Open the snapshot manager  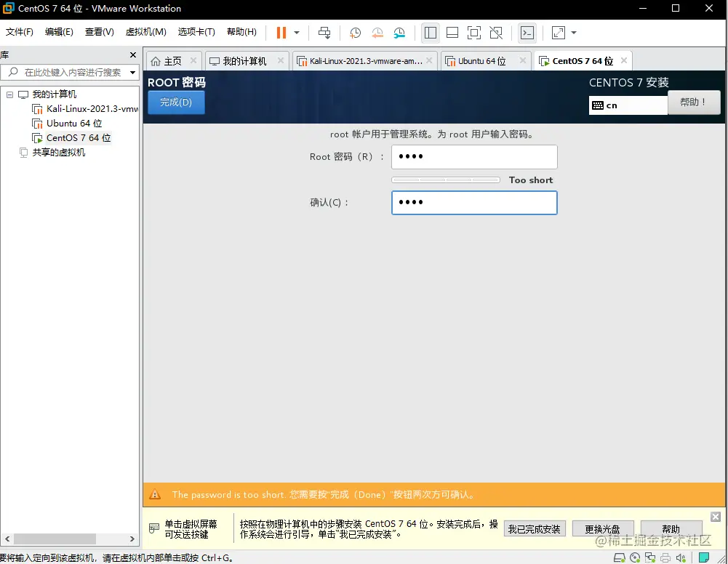(x=399, y=33)
